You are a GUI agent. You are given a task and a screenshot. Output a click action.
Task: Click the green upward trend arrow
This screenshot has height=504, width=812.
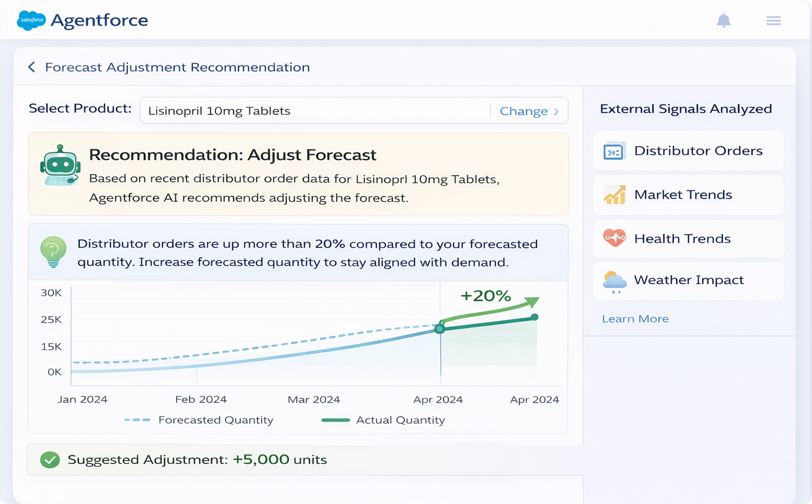[490, 310]
